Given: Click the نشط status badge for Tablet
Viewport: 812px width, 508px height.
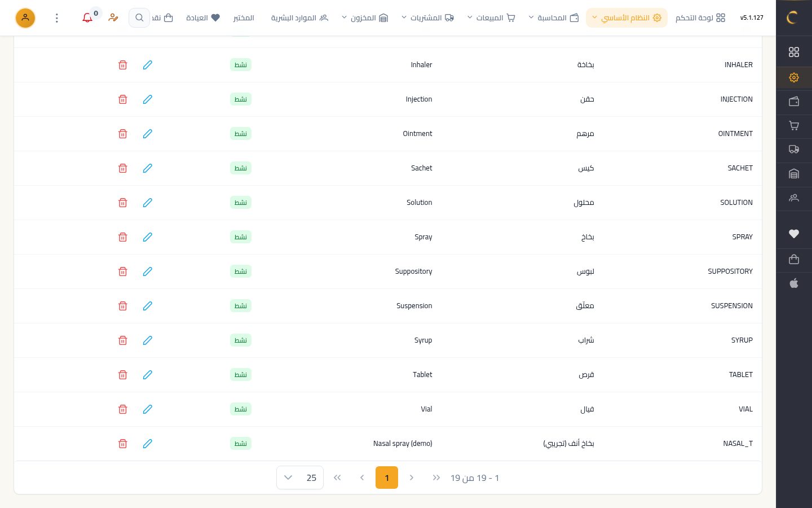Looking at the screenshot, I should coord(241,375).
